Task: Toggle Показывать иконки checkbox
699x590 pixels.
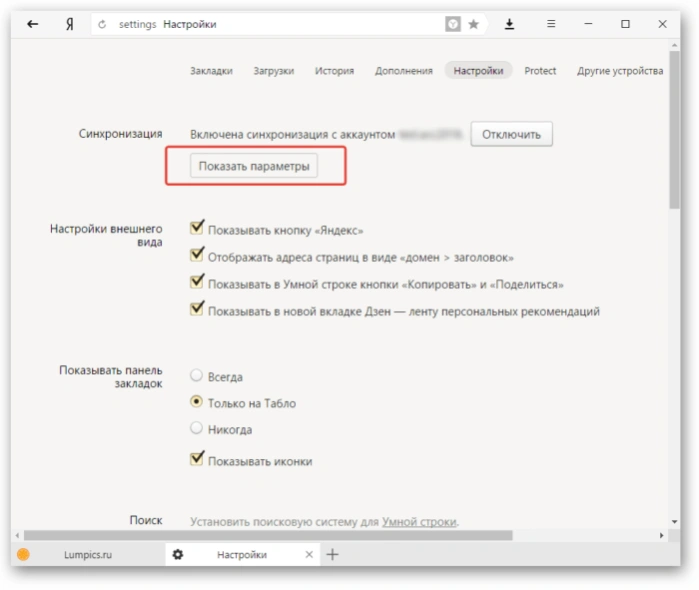Action: point(197,458)
